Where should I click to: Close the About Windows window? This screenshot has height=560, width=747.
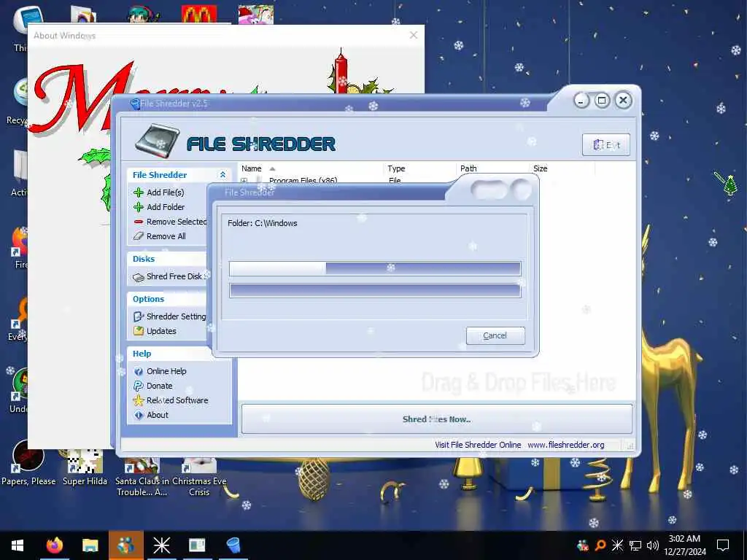tap(414, 35)
